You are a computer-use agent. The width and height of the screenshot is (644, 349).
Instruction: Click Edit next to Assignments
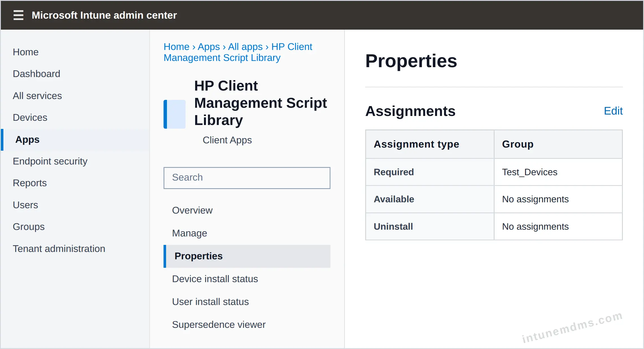click(613, 111)
